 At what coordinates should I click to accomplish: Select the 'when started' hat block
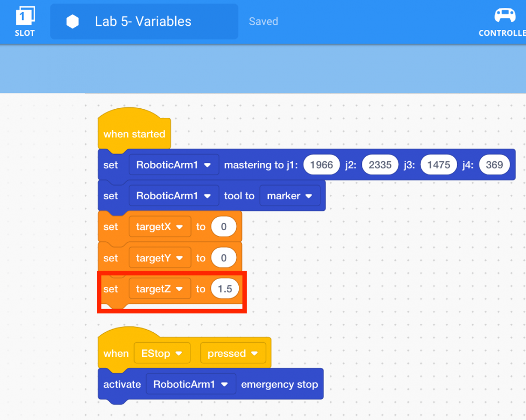[134, 134]
